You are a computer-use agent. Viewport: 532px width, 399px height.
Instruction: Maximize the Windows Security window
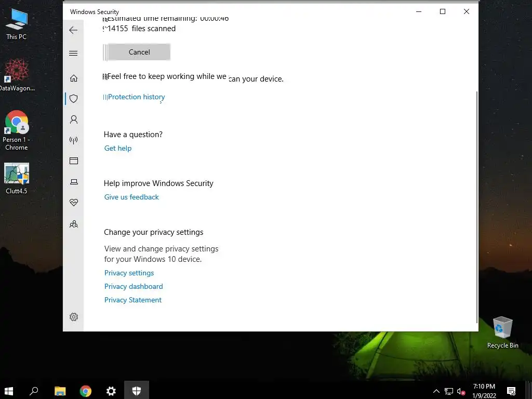pos(443,11)
